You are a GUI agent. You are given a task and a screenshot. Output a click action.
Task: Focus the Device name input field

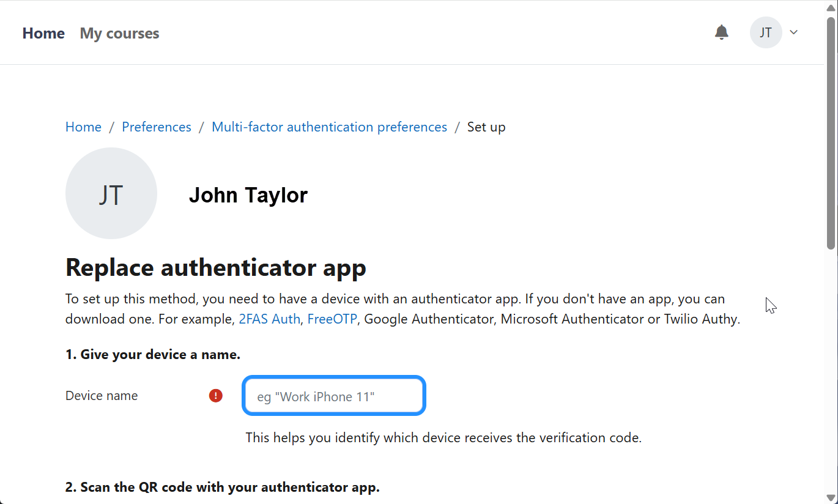pos(334,396)
